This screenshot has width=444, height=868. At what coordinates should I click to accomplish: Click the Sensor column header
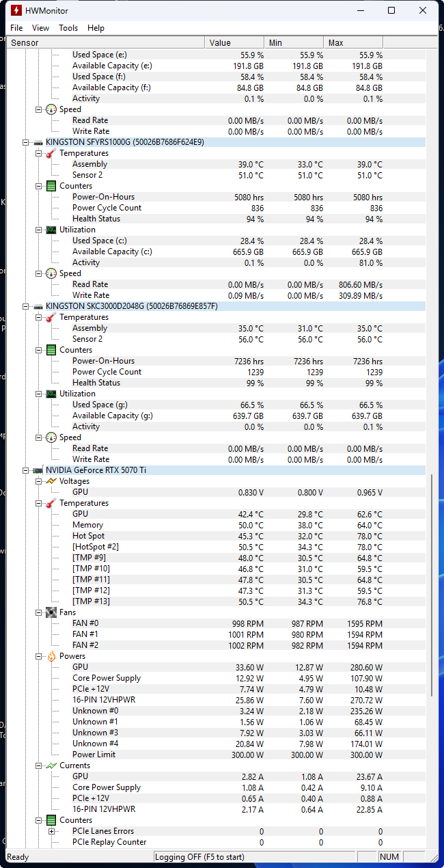(106, 42)
